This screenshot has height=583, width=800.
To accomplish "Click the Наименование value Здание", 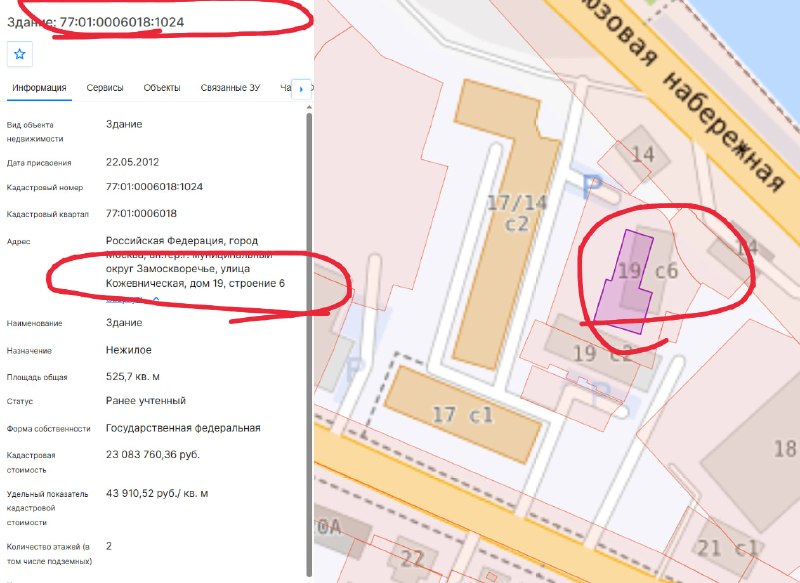I will tap(124, 323).
